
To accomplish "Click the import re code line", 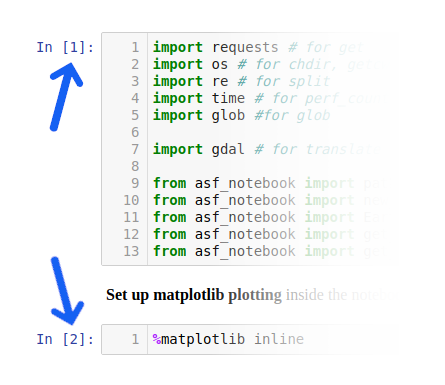I will tap(242, 81).
